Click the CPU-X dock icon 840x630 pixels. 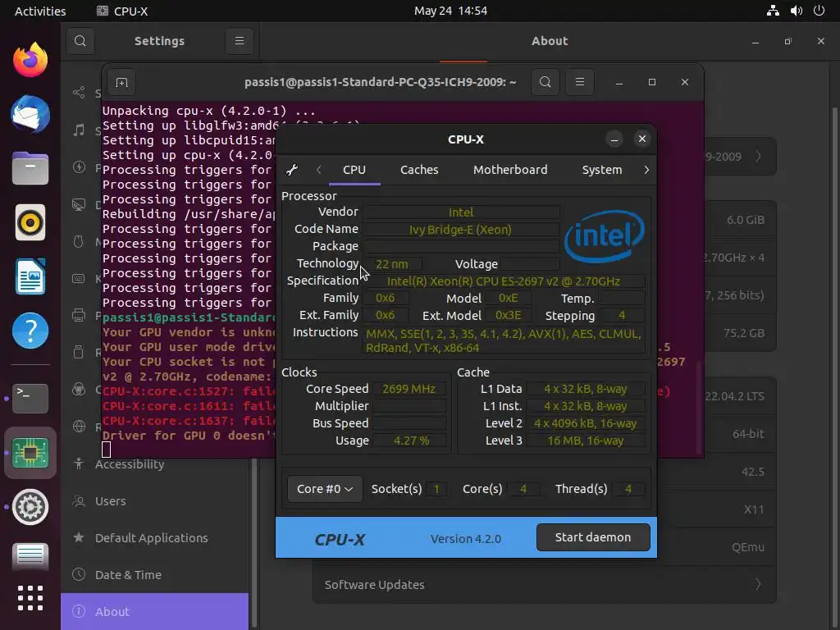click(x=30, y=453)
